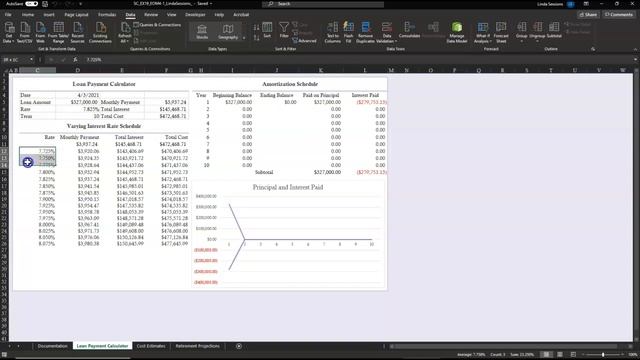Toggle AutoSave switch
The width and height of the screenshot is (640, 360).
pyautogui.click(x=31, y=4)
